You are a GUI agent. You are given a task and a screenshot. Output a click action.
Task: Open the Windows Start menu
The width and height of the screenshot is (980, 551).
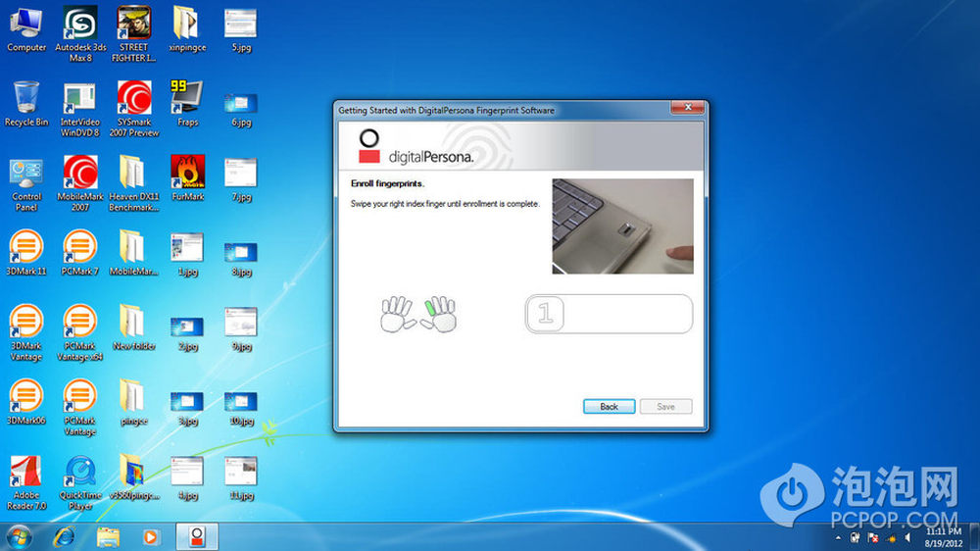pyautogui.click(x=18, y=537)
